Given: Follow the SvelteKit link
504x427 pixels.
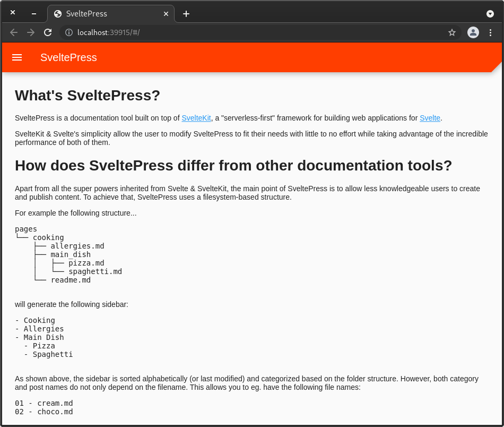Looking at the screenshot, I should coord(196,118).
